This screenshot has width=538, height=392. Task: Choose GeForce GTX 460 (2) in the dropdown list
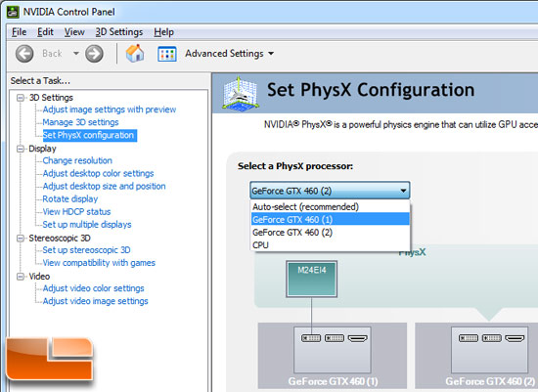pyautogui.click(x=331, y=233)
